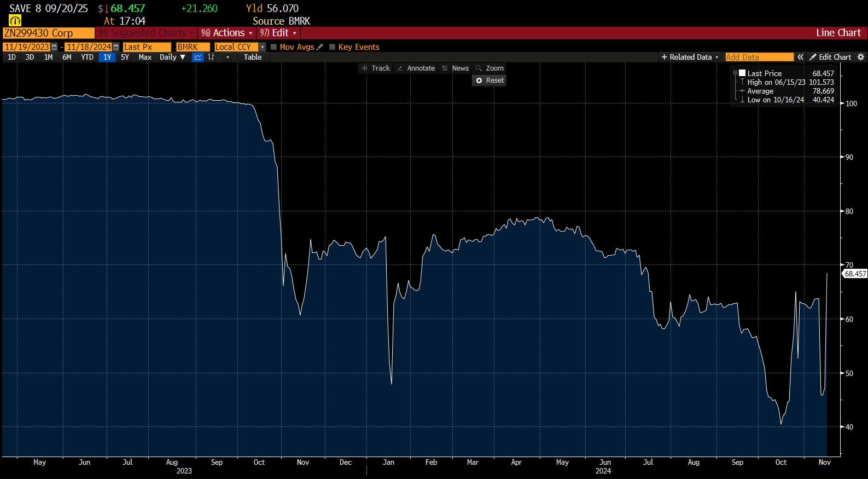Expand the Local CCY currency dropdown arrow
Image resolution: width=868 pixels, height=479 pixels.
pos(263,47)
